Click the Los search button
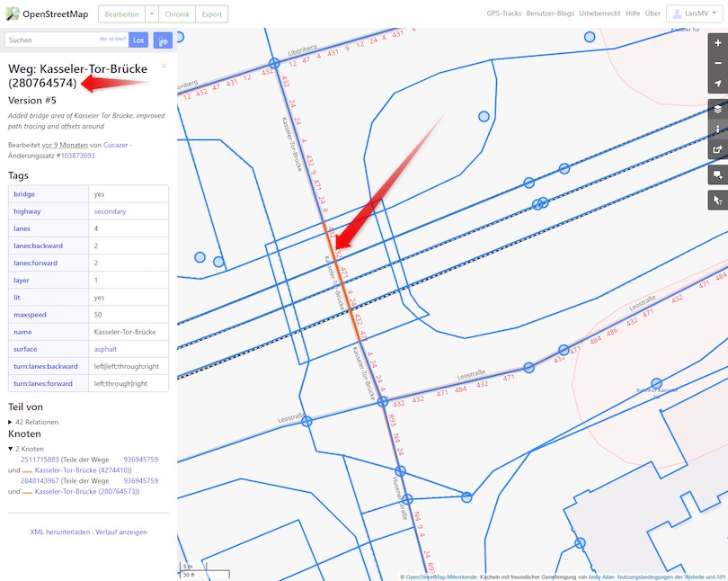This screenshot has width=728, height=581. tap(138, 40)
